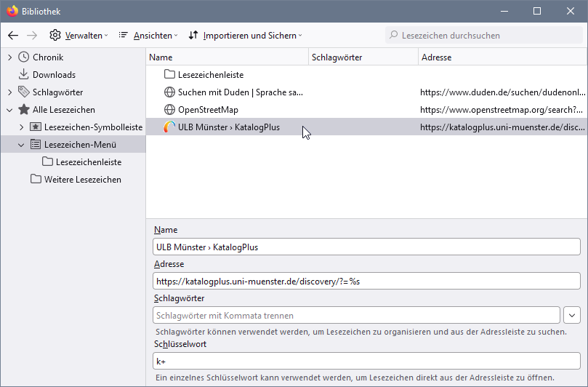This screenshot has height=387, width=588.
Task: Expand the Lesezeichen-Symbolleiste node
Action: point(21,127)
